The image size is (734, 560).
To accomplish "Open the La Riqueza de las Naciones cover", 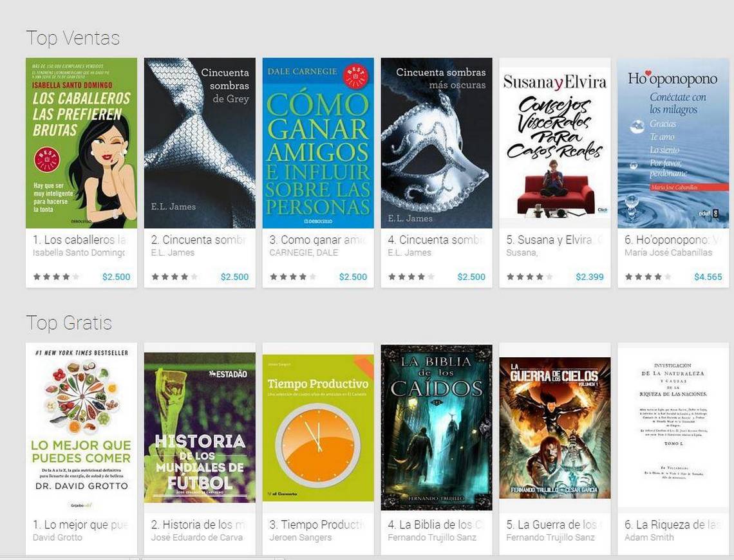I will click(673, 425).
